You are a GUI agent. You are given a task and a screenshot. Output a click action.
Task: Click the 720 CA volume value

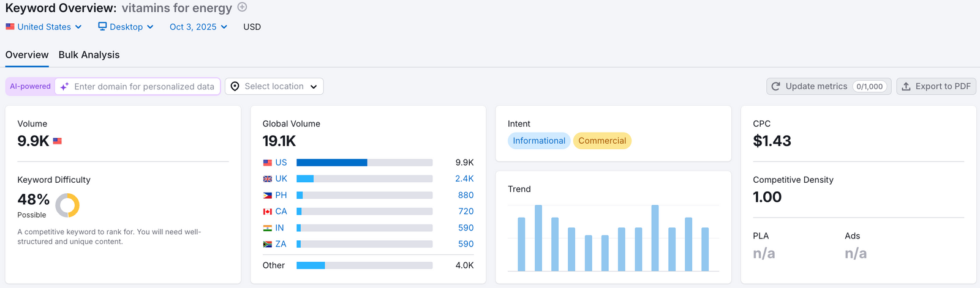click(466, 211)
